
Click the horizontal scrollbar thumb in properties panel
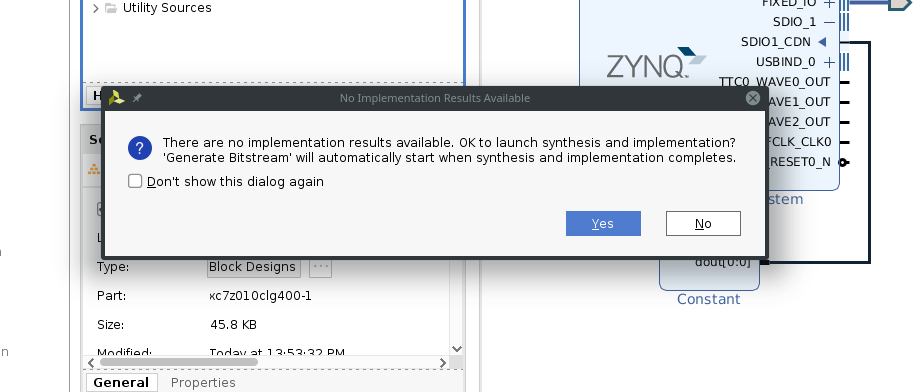[179, 362]
